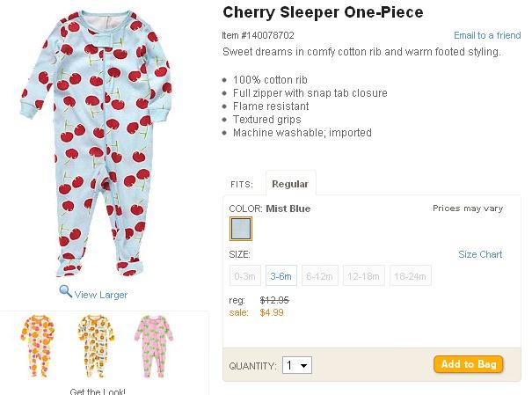Open the Quantity dropdown
This screenshot has width=532, height=395.
coord(296,365)
